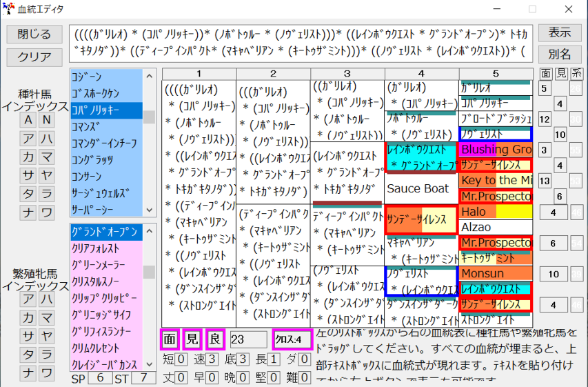
Task: Select カ in the stallion (種牡馬) index
Action: [x=28, y=157]
